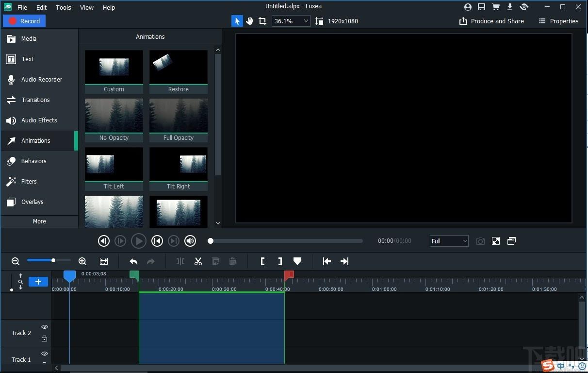Image resolution: width=588 pixels, height=373 pixels.
Task: Click Produce and Share
Action: point(491,21)
